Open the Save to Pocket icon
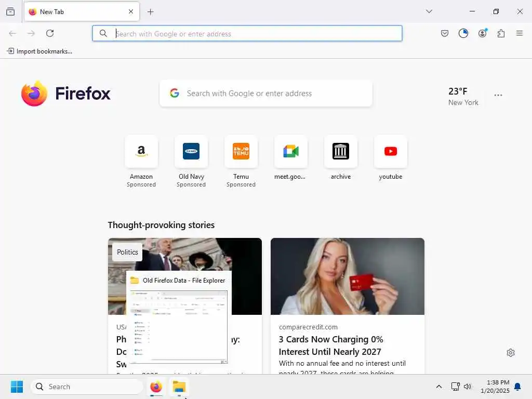Image resolution: width=532 pixels, height=399 pixels. 445,33
